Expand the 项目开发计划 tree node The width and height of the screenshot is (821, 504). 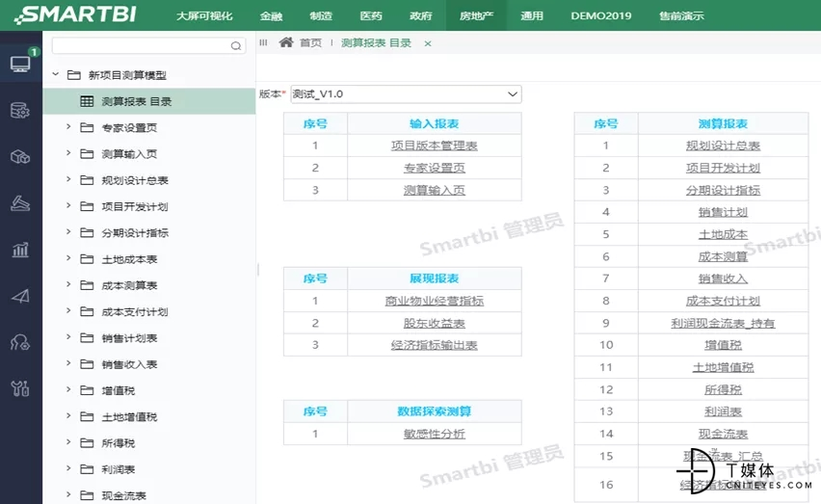(x=68, y=205)
